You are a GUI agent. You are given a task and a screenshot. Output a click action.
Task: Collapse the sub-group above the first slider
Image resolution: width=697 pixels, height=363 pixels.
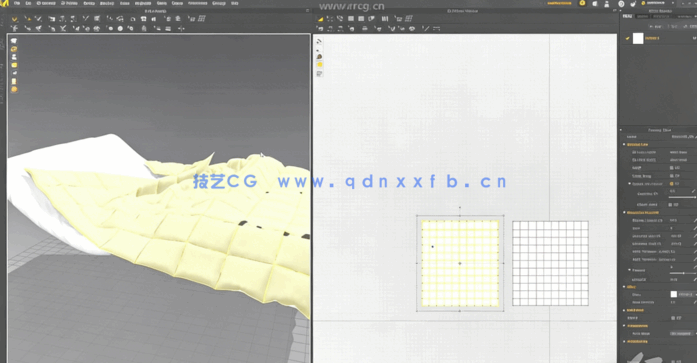click(629, 183)
